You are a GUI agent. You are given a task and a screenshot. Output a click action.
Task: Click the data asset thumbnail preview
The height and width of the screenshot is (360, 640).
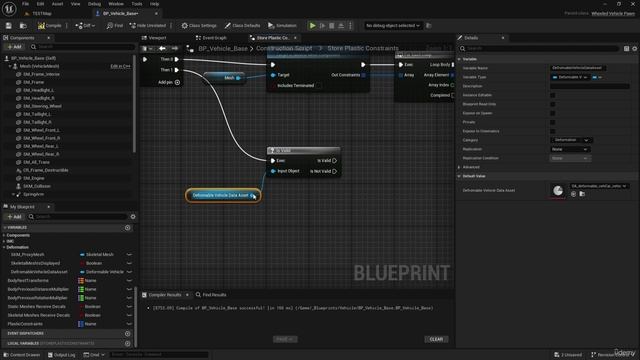tap(558, 191)
